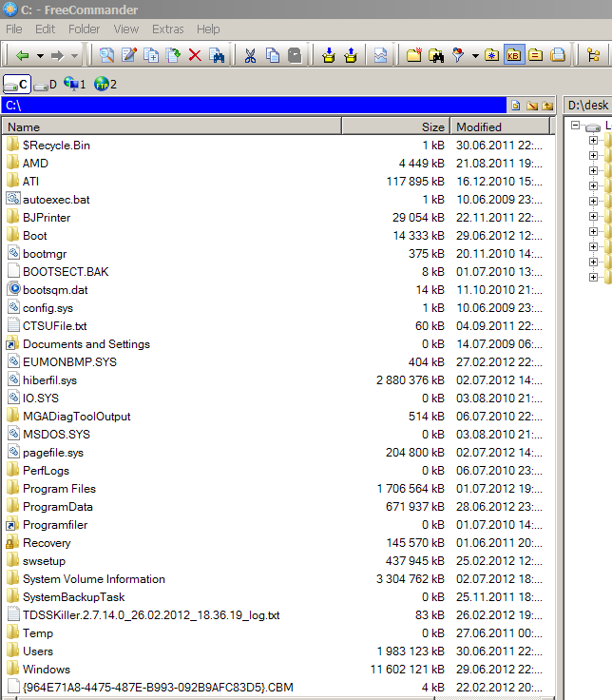Go back with the green left arrow

pyautogui.click(x=22, y=56)
